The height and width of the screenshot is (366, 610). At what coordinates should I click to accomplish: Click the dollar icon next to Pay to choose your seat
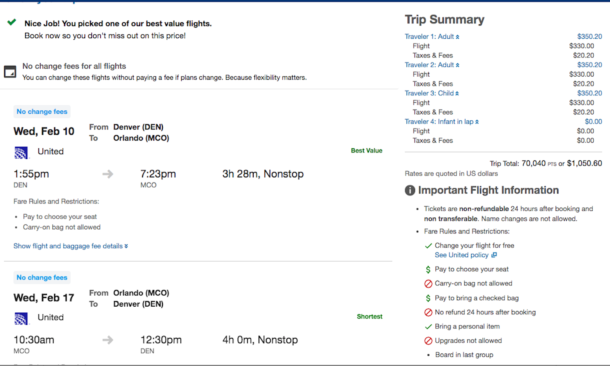pos(428,269)
